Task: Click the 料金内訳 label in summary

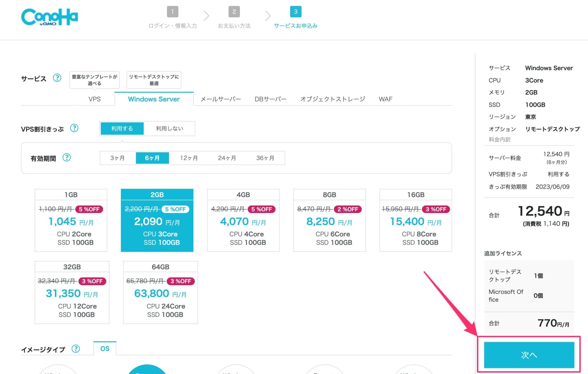Action: (500, 139)
